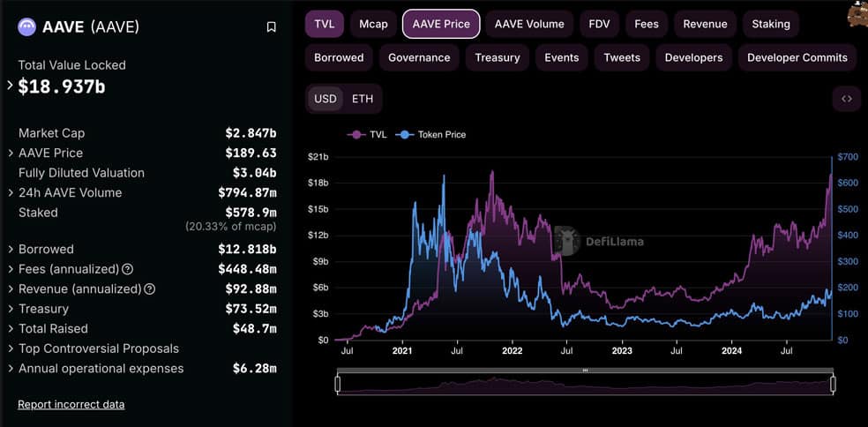This screenshot has height=427, width=868.
Task: Click the 2023 label on the chart axis
Action: pos(622,351)
